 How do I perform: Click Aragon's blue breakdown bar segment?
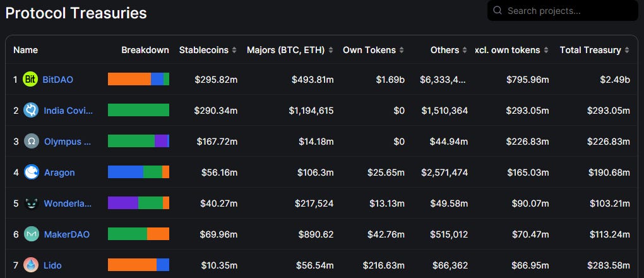126,172
